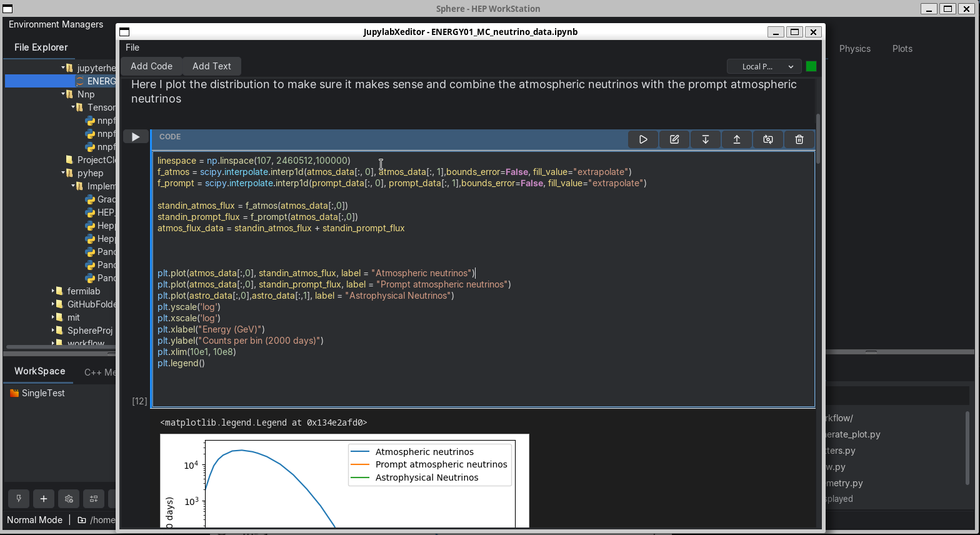Click the /home path in status bar
The width and height of the screenshot is (980, 535).
[x=102, y=520]
